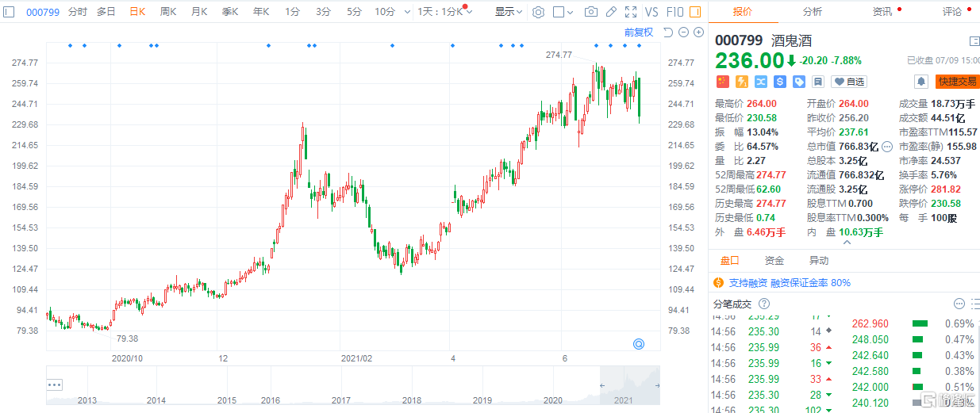Toggle the price alert bell

click(920, 82)
